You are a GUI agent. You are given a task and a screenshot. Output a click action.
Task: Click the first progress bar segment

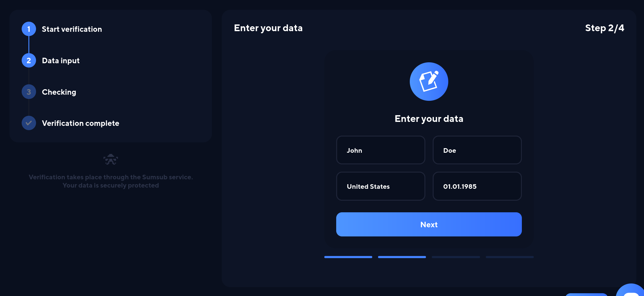point(348,257)
